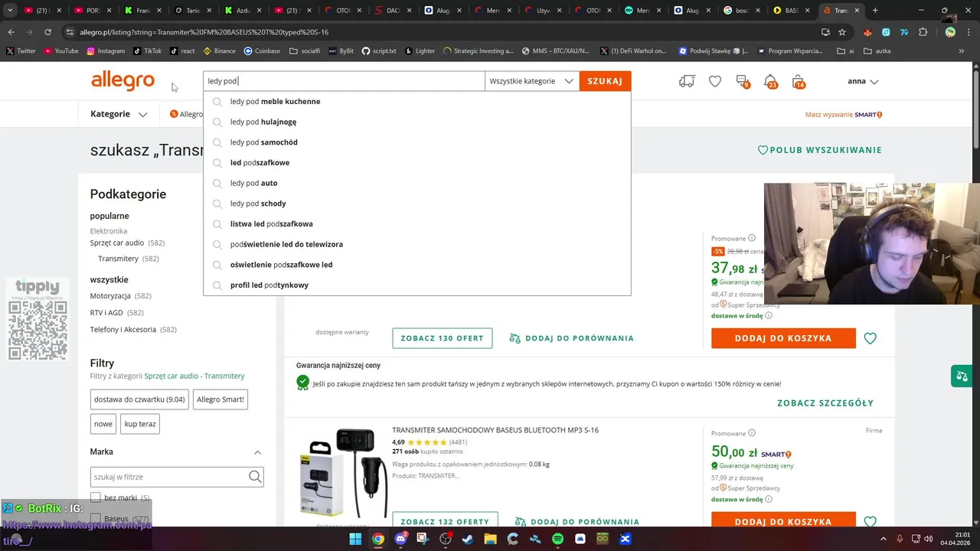The width and height of the screenshot is (980, 551).
Task: Open the browser extensions puzzle icon
Action: pyautogui.click(x=923, y=32)
